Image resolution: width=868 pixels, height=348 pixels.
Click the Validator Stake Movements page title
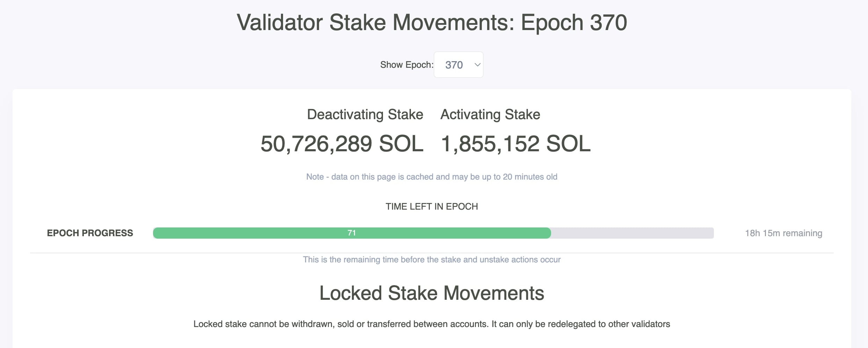(x=432, y=23)
